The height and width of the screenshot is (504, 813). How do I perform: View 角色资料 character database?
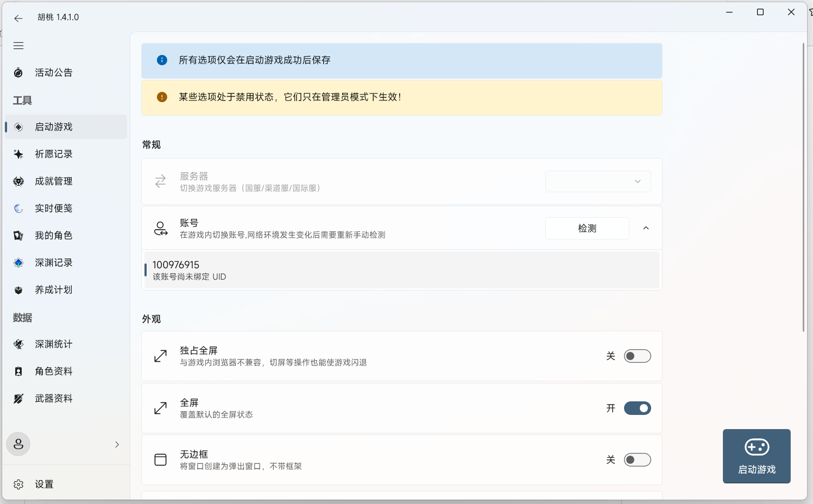point(53,371)
